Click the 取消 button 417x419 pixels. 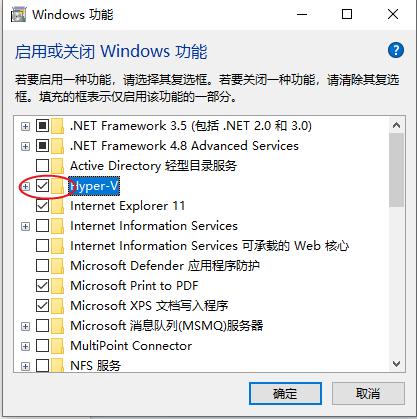click(x=368, y=394)
